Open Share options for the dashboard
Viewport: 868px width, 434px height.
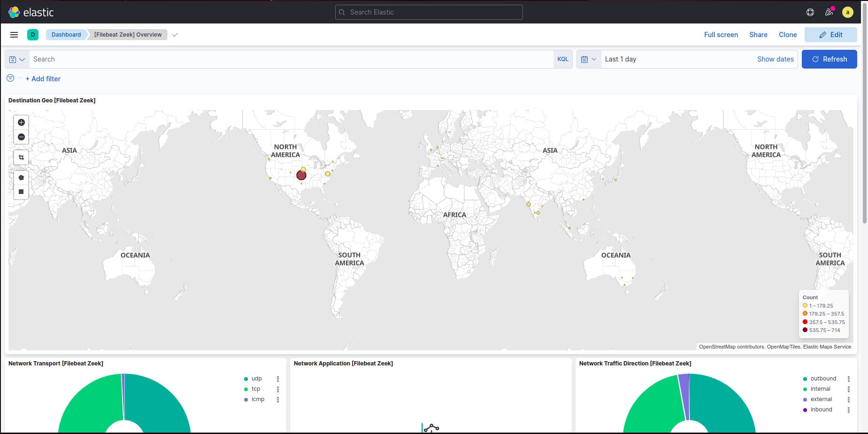click(758, 34)
